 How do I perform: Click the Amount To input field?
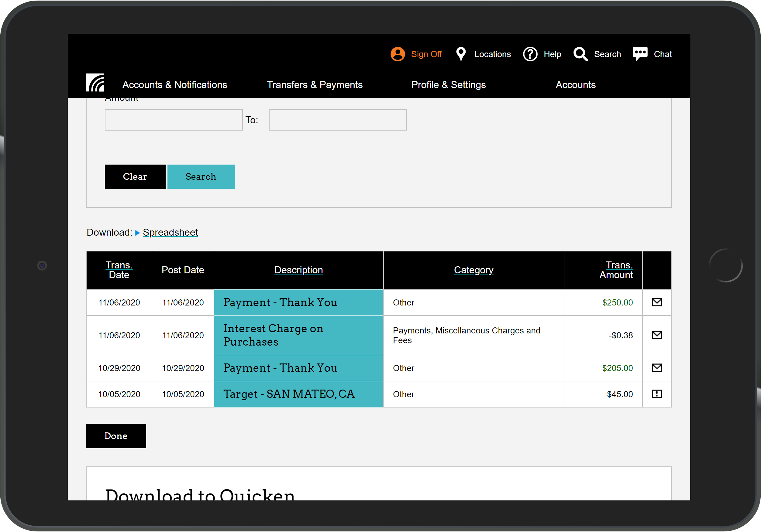point(338,120)
